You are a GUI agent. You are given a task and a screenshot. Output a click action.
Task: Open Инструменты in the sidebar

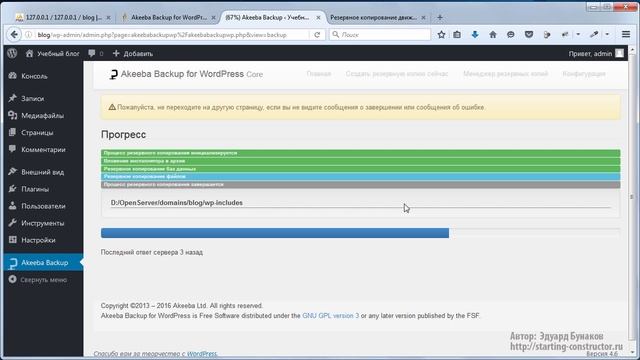coord(42,223)
